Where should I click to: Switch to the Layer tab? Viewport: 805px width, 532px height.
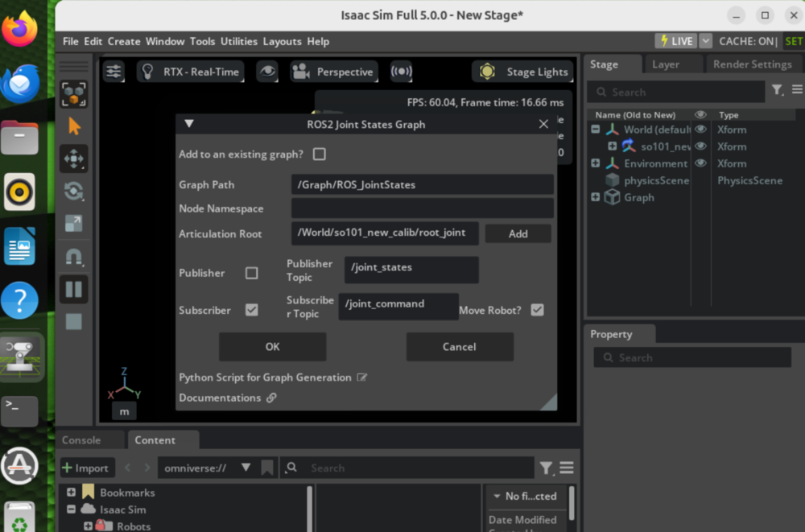(x=666, y=64)
